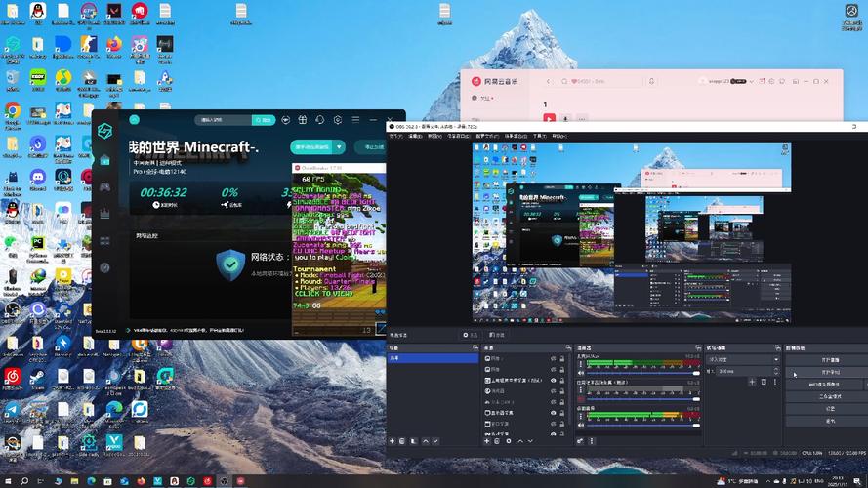Open accelerator sidebar crown membership icon
This screenshot has height=488, width=868.
104,214
